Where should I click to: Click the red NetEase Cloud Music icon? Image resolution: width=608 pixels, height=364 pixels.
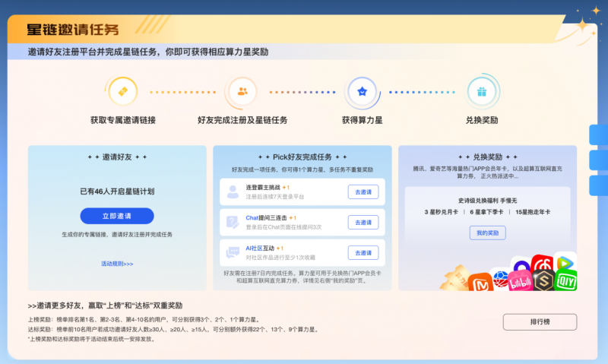[541, 265]
